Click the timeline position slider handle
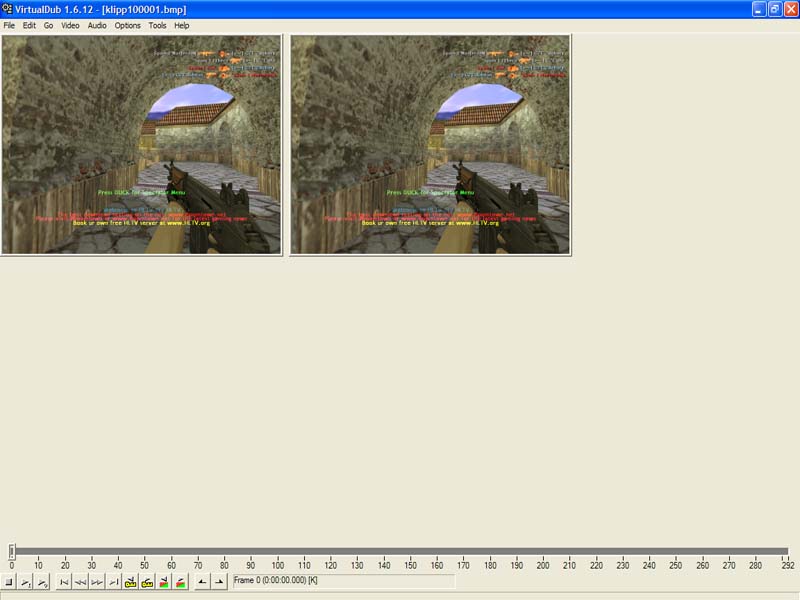 click(12, 552)
